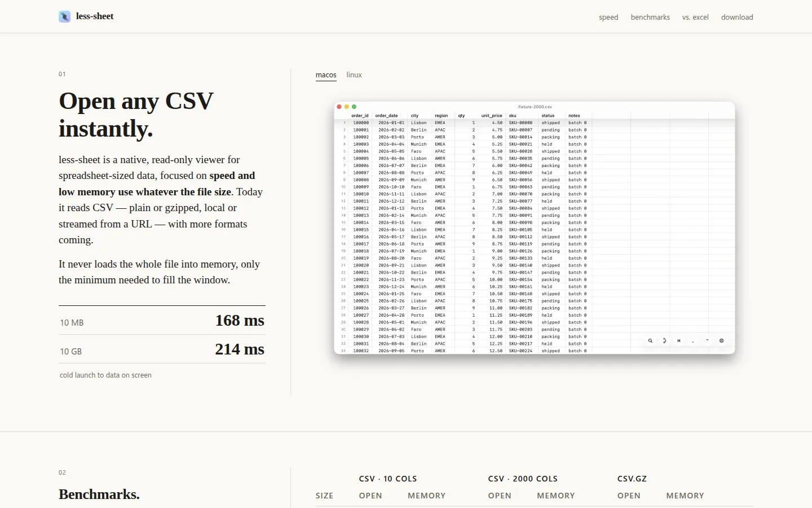
Task: Click date cell 2026-08-20
Action: point(391,258)
